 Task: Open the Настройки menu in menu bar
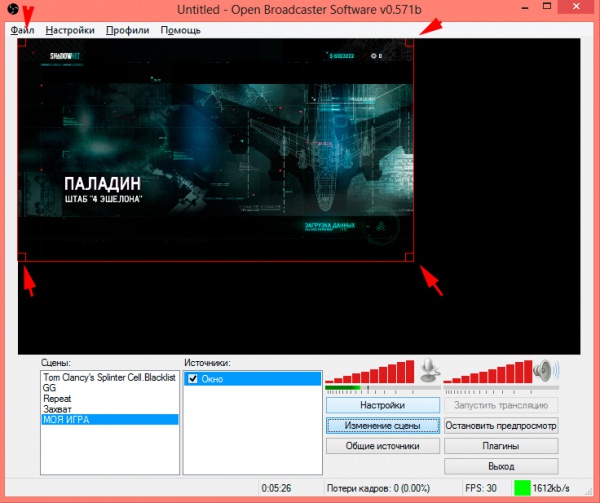pos(70,30)
